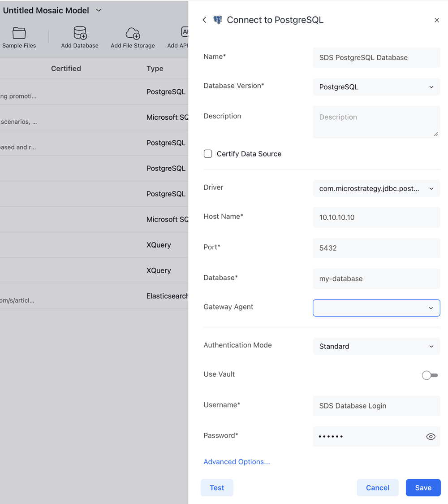Click the Description text area
The image size is (448, 504).
376,122
